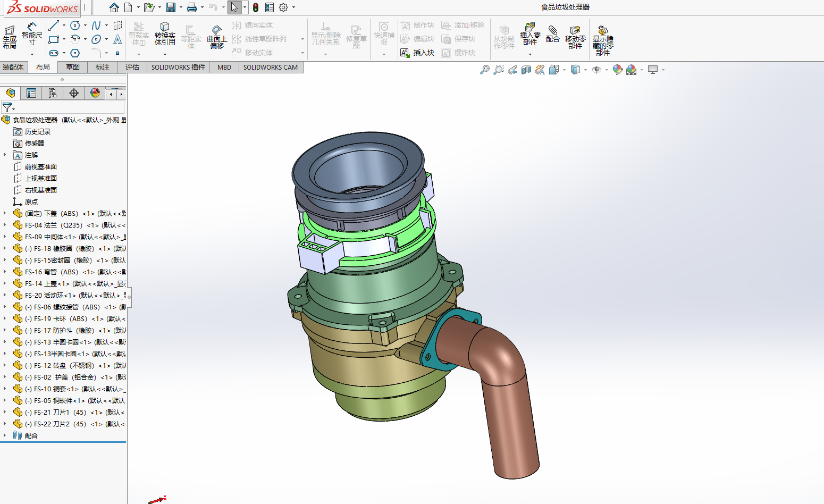Expand the FS-04 法兰 (Q235) component
The image size is (824, 504).
(x=5, y=225)
